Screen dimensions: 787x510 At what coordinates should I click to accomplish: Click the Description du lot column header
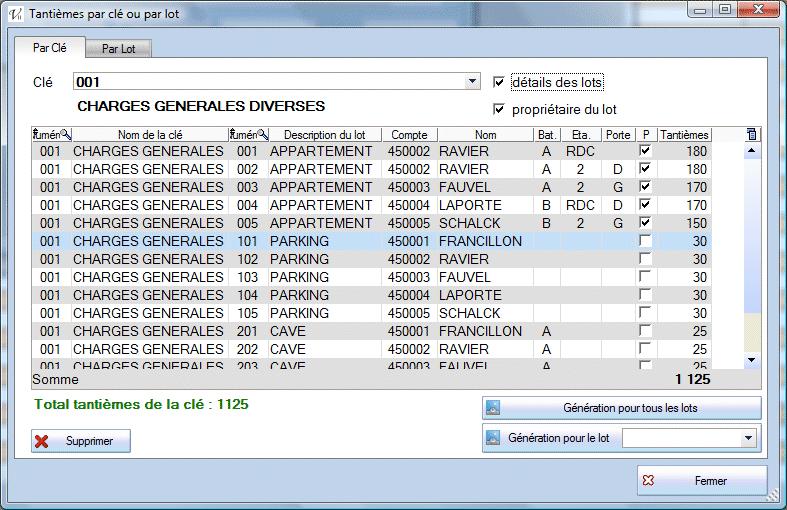click(x=324, y=134)
